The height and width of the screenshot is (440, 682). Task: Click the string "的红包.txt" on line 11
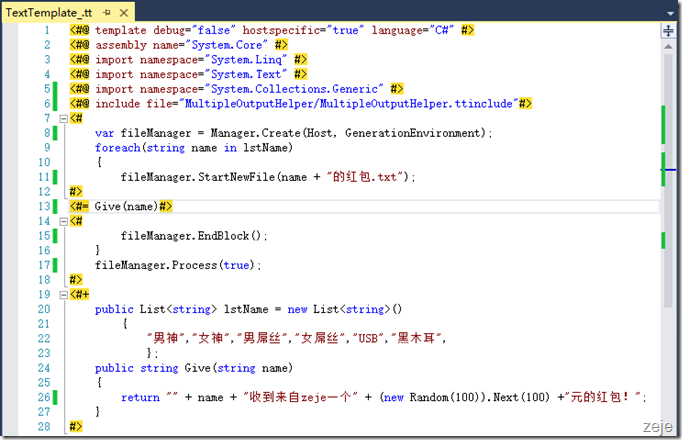tap(365, 177)
